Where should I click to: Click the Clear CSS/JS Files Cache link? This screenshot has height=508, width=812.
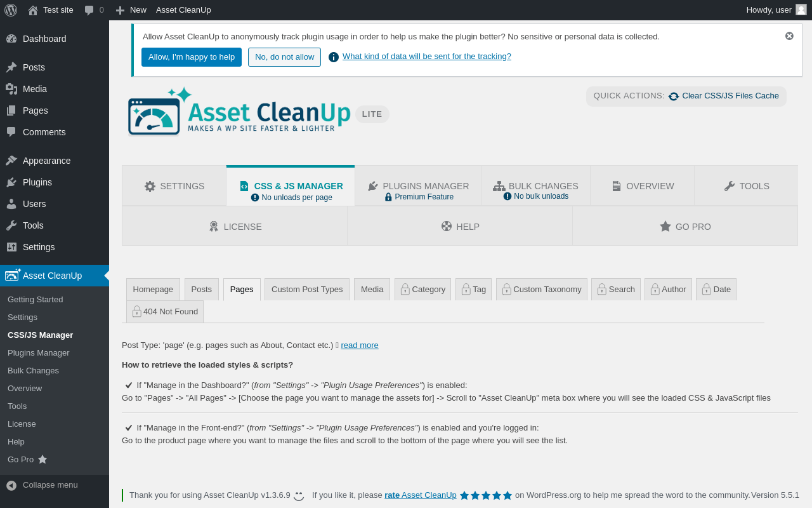tap(730, 96)
